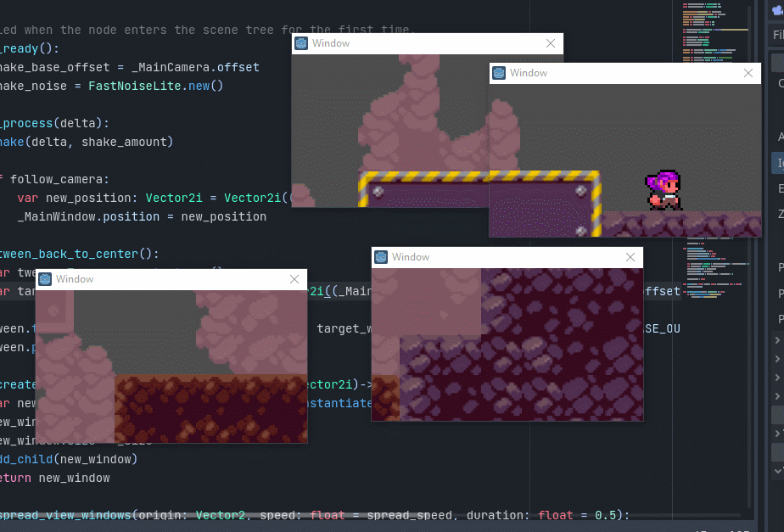
Task: Click the "follow_camera:" condition line
Action: click(x=54, y=180)
